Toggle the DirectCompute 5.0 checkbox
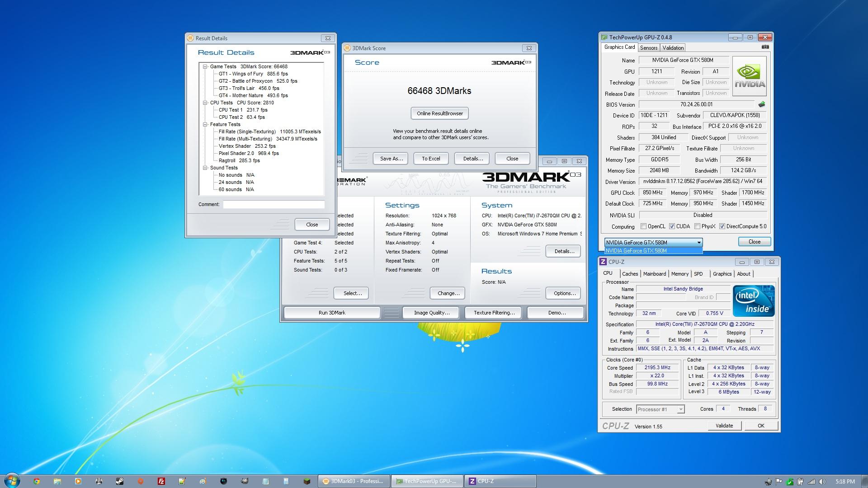The height and width of the screenshot is (488, 868). pyautogui.click(x=722, y=226)
